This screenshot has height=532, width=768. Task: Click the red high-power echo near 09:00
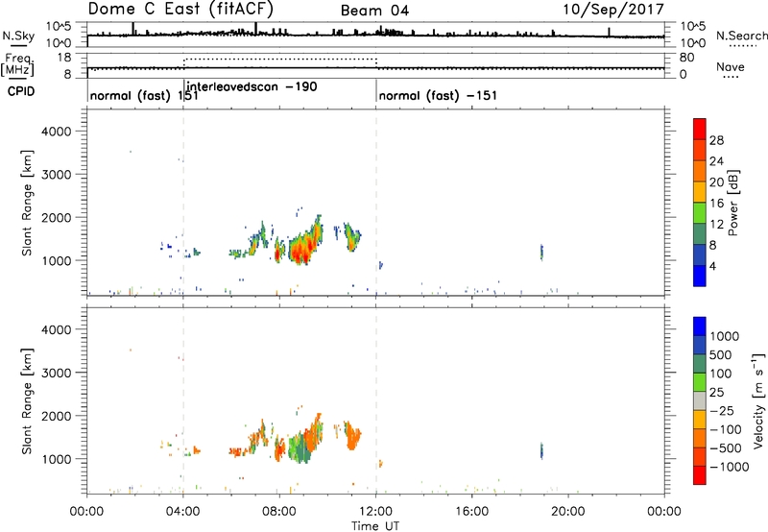299,251
